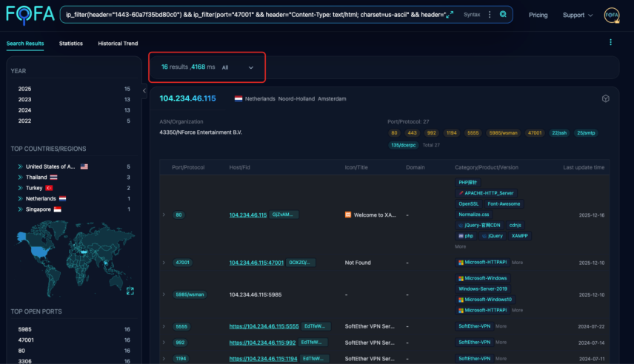Expand the query input with the fullscreen arrows icon
The height and width of the screenshot is (364, 634).
(450, 15)
